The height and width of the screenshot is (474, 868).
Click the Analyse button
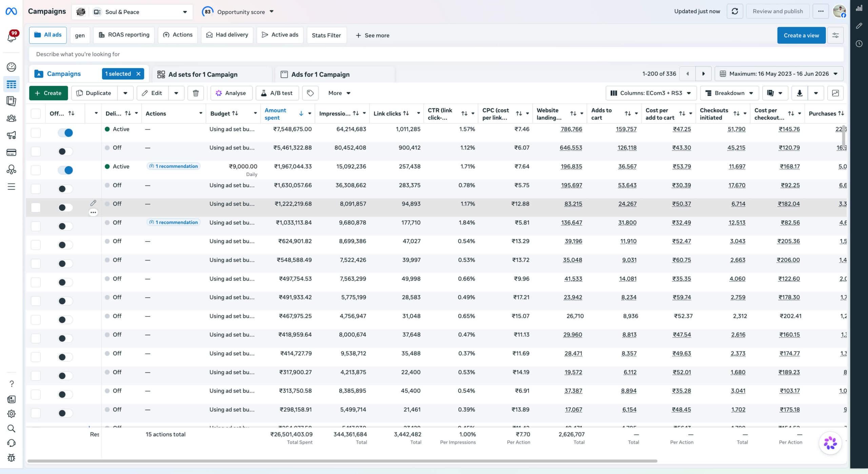click(231, 93)
